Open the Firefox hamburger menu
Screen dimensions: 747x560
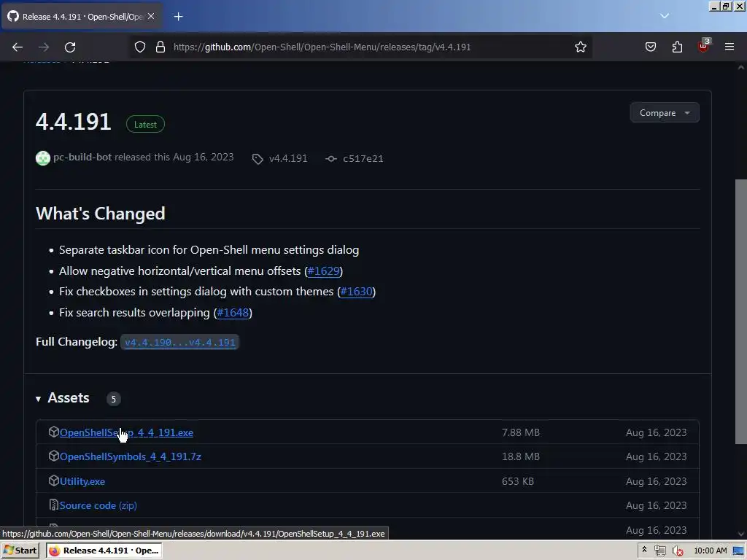[729, 47]
